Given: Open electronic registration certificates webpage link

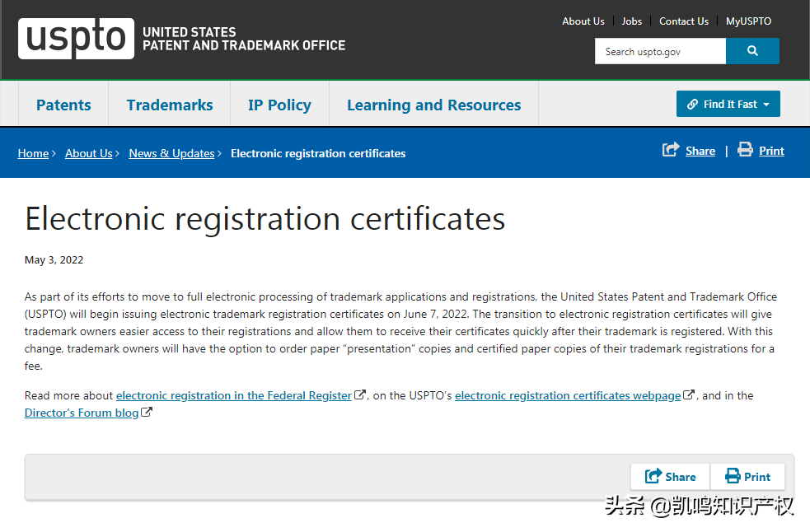Looking at the screenshot, I should tap(568, 395).
